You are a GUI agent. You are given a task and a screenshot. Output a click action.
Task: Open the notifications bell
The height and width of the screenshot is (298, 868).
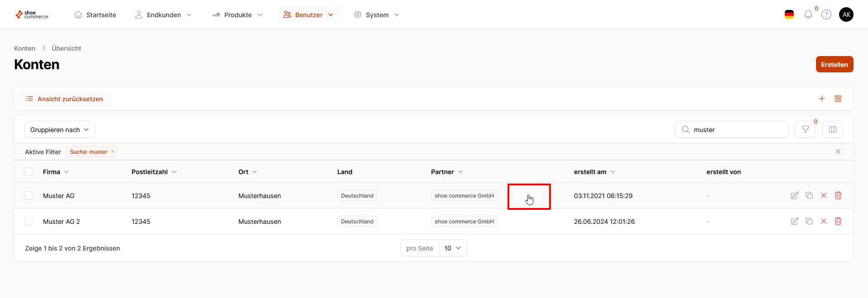[808, 14]
